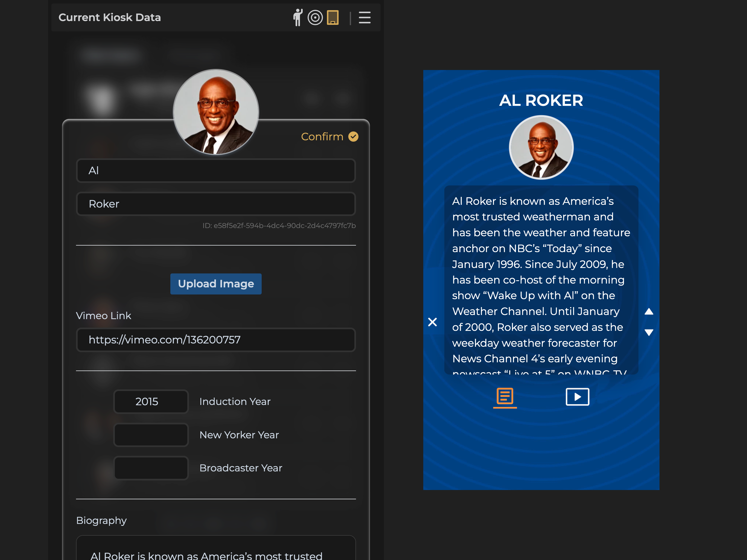The image size is (747, 560).
Task: Click Al Roker's large profile photo in the editor
Action: 216,112
